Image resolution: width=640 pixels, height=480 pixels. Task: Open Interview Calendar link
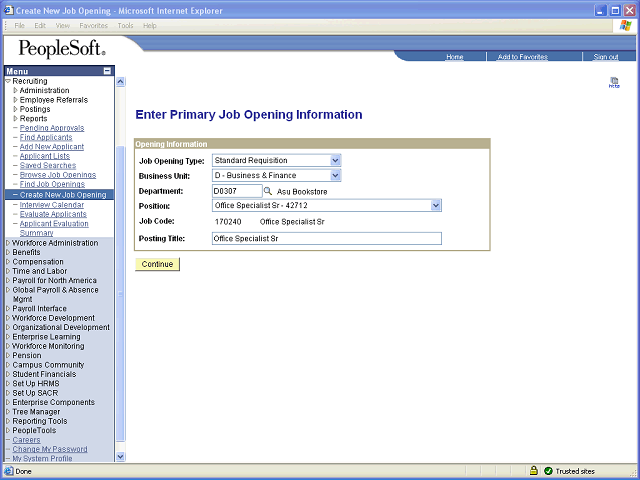pyautogui.click(x=52, y=204)
